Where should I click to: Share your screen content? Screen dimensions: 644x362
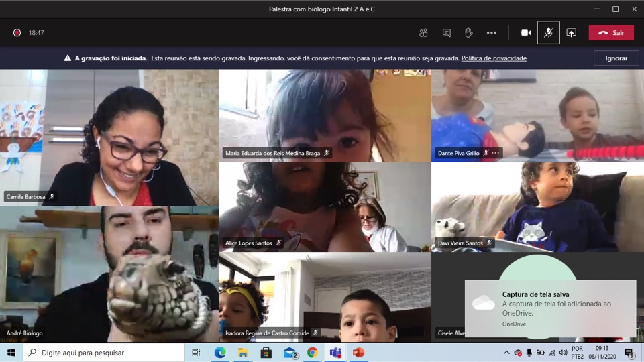(571, 33)
